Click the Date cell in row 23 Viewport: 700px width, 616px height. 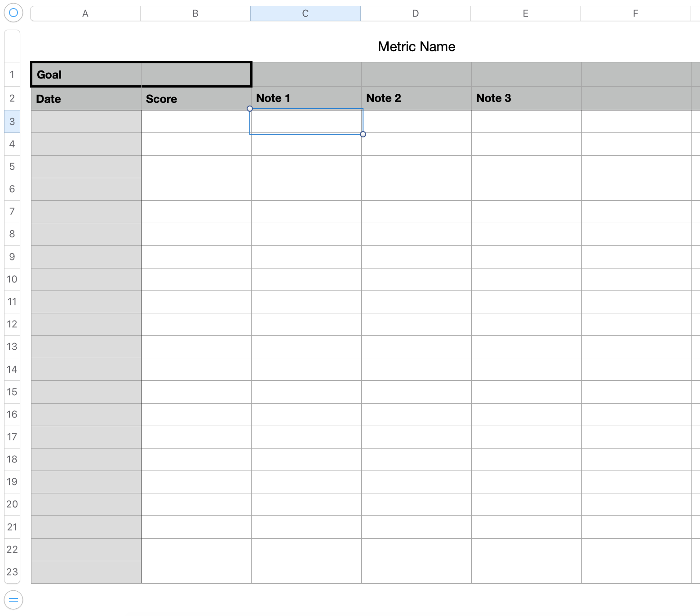pyautogui.click(x=86, y=572)
